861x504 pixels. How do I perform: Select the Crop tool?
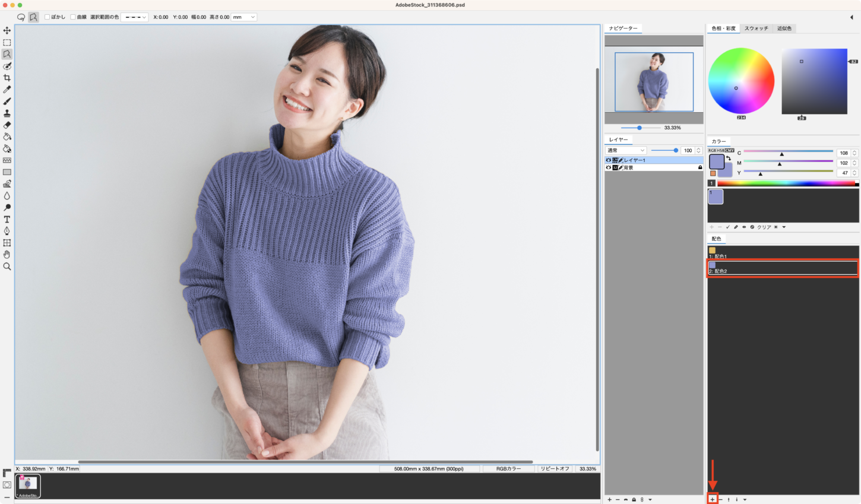click(7, 78)
